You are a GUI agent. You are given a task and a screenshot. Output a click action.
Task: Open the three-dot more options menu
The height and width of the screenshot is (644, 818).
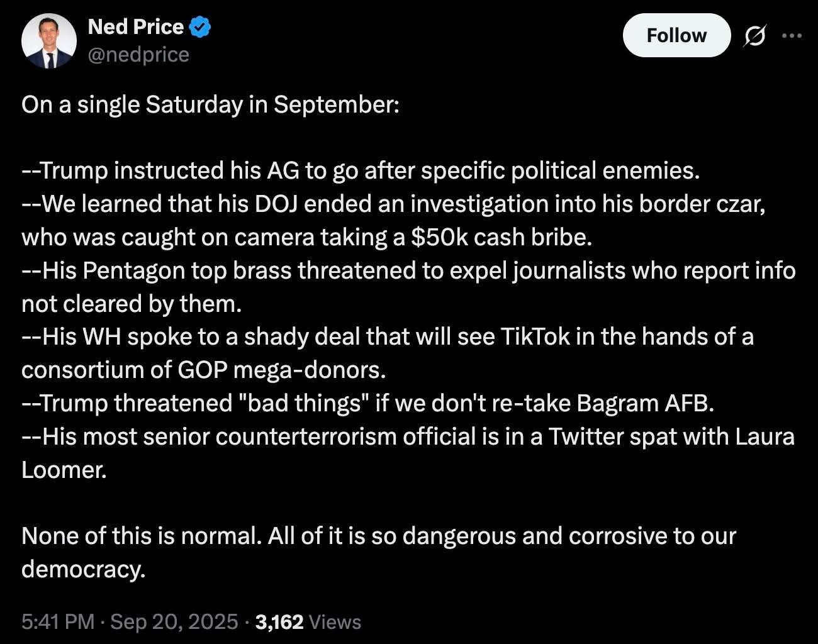click(x=792, y=36)
